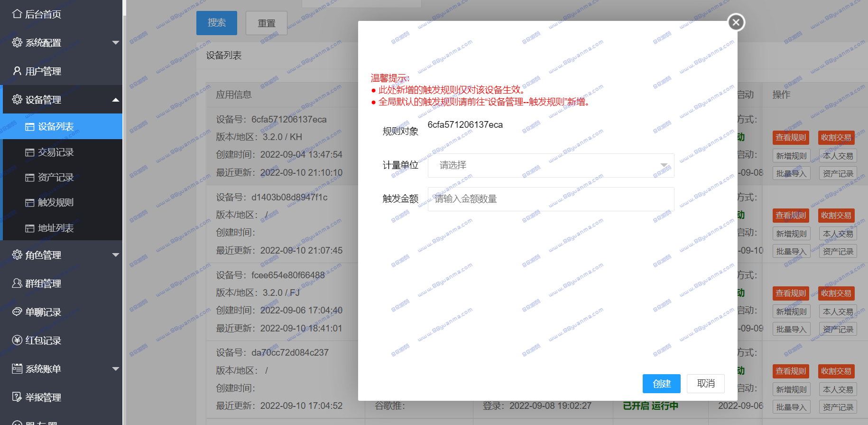Click the 计量单位 dropdown arrow
The width and height of the screenshot is (868, 425).
tap(664, 165)
